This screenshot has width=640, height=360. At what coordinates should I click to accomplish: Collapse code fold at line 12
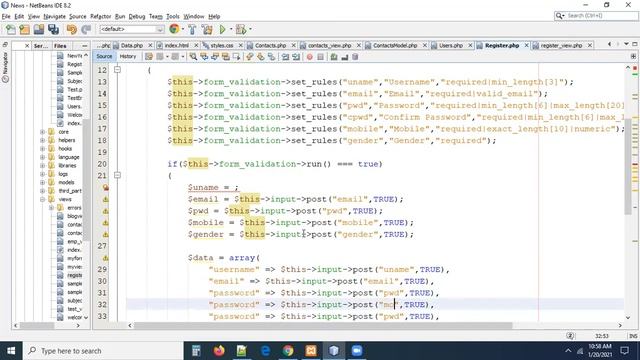(x=117, y=69)
